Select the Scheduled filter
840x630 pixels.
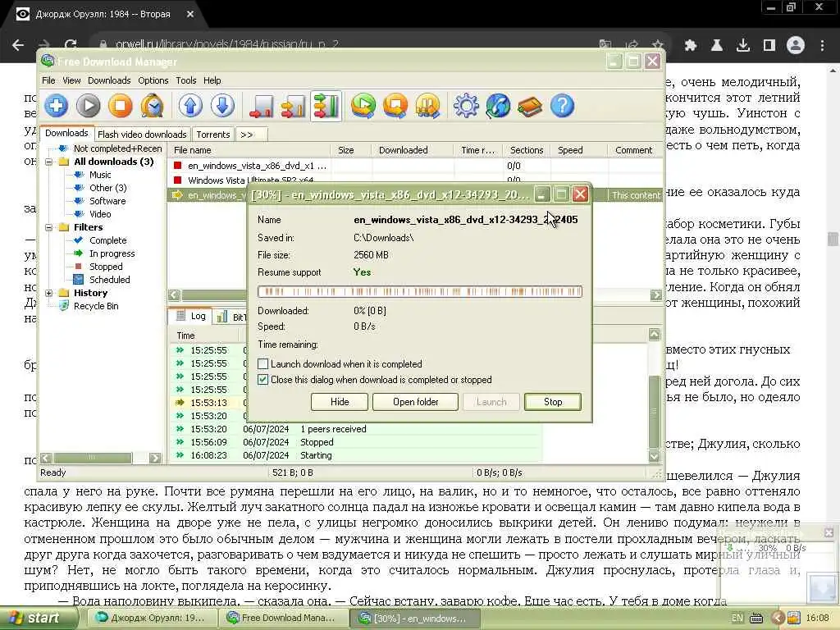tap(109, 280)
